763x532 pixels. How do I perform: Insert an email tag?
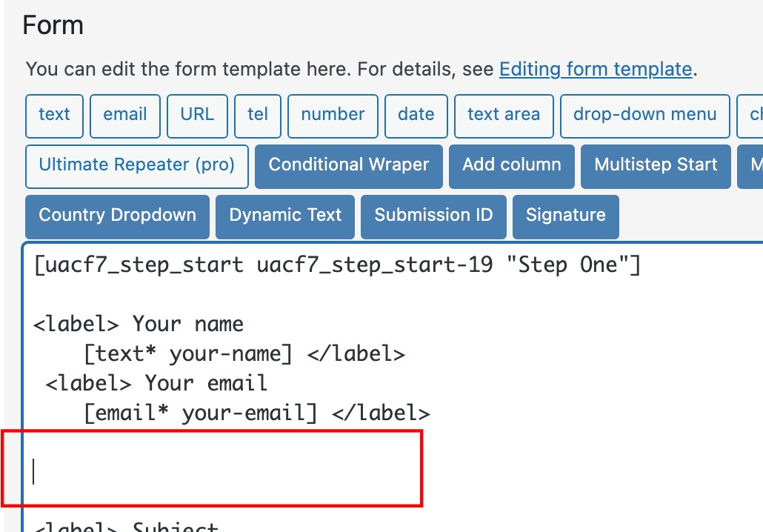point(125,116)
